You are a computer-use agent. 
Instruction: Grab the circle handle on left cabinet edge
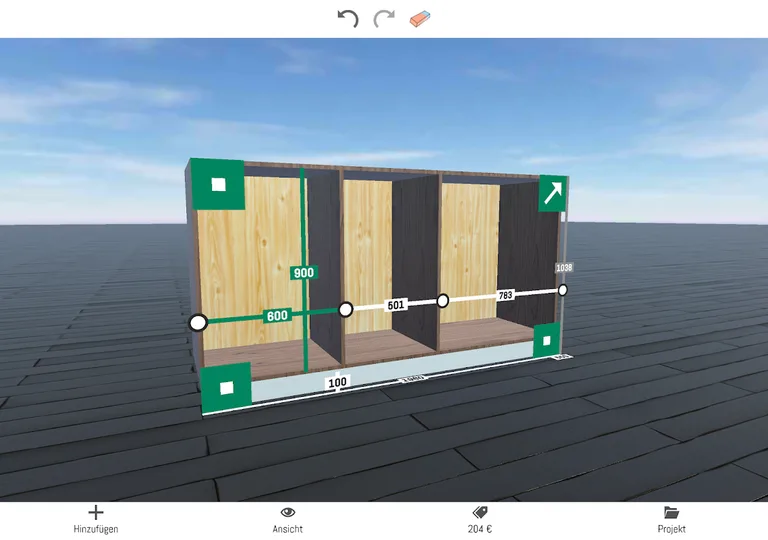point(198,323)
